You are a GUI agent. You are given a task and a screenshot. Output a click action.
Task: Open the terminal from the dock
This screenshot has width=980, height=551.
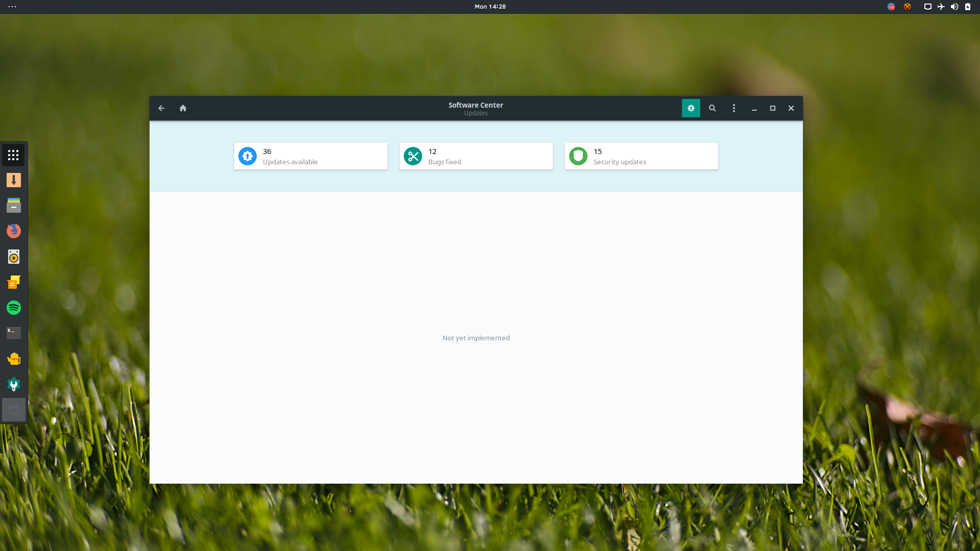pos(14,333)
